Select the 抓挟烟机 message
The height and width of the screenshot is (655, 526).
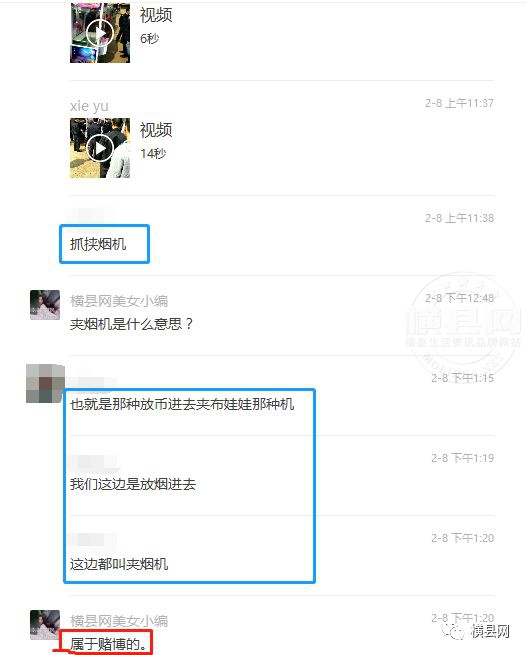[98, 244]
